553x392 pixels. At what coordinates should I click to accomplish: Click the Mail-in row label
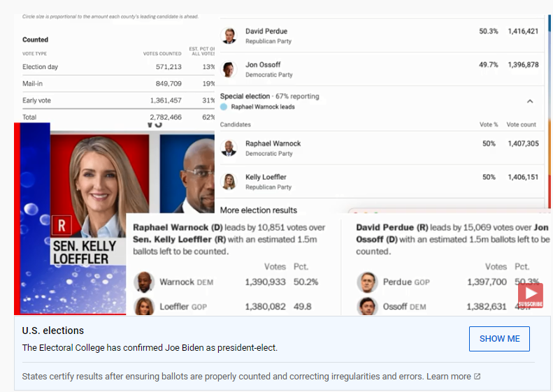(32, 84)
